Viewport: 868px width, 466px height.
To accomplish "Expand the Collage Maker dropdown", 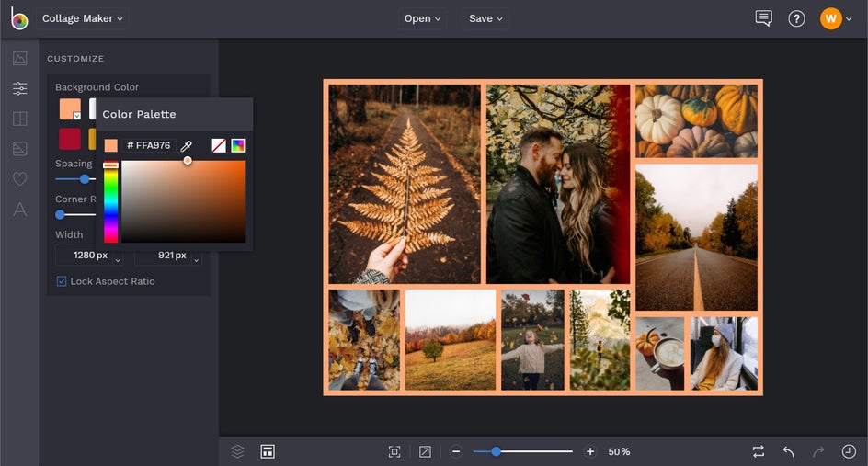I will (x=83, y=18).
